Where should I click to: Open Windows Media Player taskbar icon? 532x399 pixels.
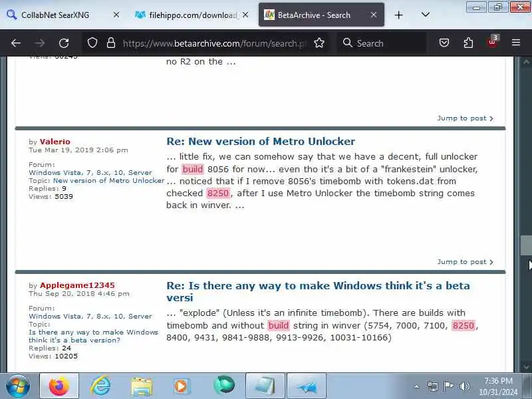[182, 386]
